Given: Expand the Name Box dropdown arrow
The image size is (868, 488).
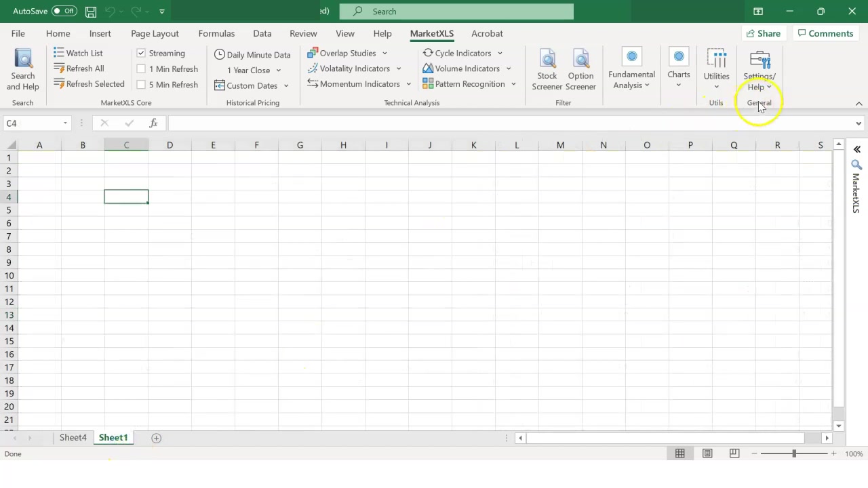Looking at the screenshot, I should [x=65, y=123].
